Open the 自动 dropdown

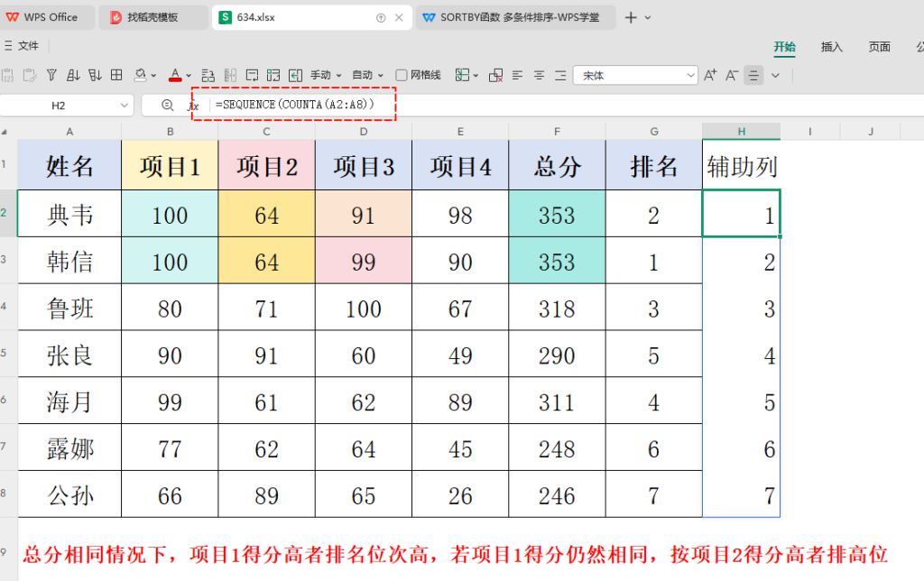pos(368,75)
